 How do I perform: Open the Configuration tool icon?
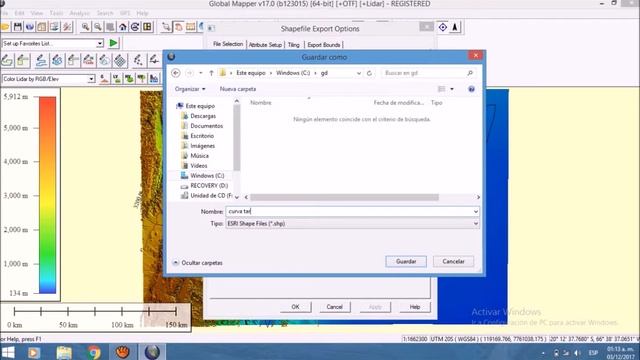(x=67, y=27)
